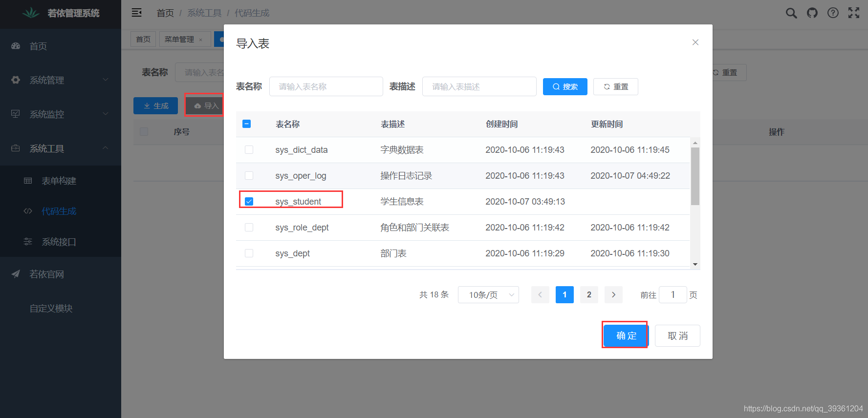Open 表单构建 submenu item
The width and height of the screenshot is (868, 418).
point(61,181)
